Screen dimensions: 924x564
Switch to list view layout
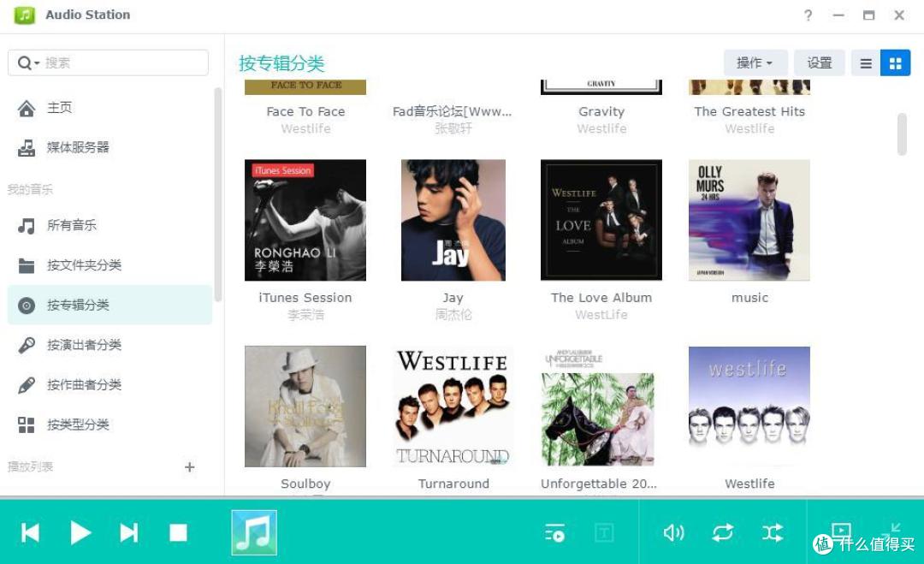click(865, 62)
